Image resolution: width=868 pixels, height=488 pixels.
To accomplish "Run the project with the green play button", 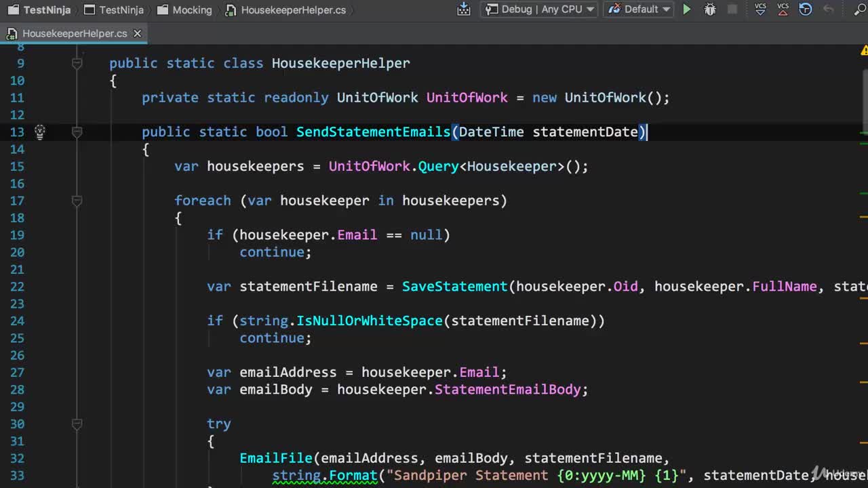I will click(x=687, y=9).
